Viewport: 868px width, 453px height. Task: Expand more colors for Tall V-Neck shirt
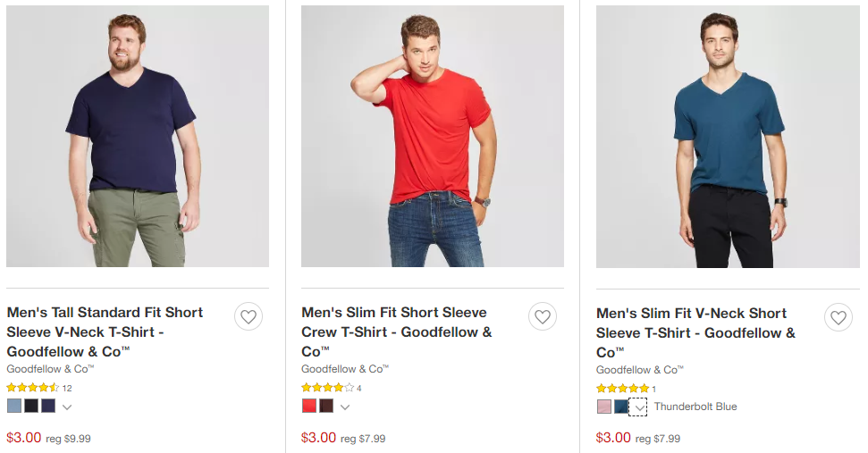tap(67, 407)
